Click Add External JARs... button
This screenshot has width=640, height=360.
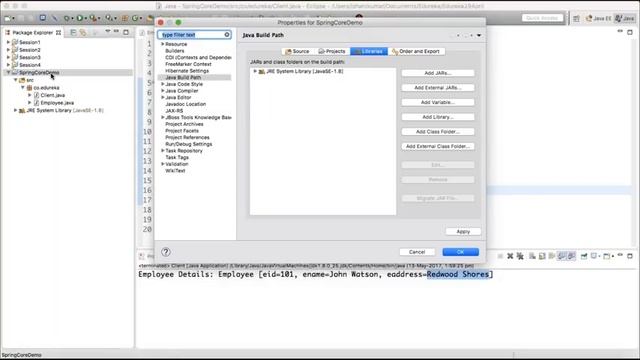(438, 87)
